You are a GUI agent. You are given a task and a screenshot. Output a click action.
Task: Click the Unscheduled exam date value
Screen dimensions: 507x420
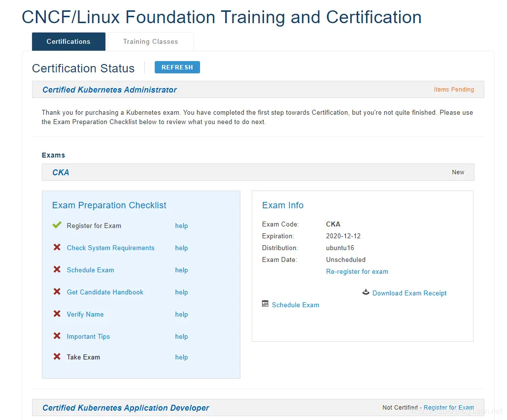pyautogui.click(x=346, y=260)
